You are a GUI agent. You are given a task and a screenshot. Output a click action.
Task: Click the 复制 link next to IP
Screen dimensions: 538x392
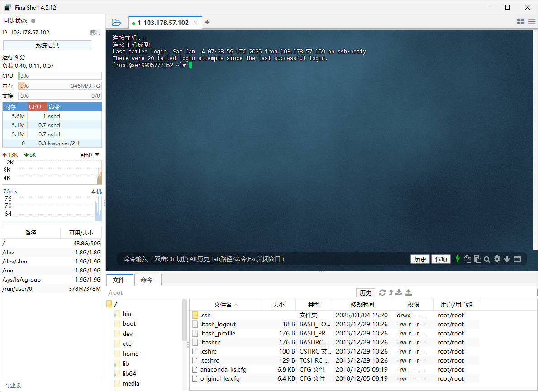click(95, 33)
